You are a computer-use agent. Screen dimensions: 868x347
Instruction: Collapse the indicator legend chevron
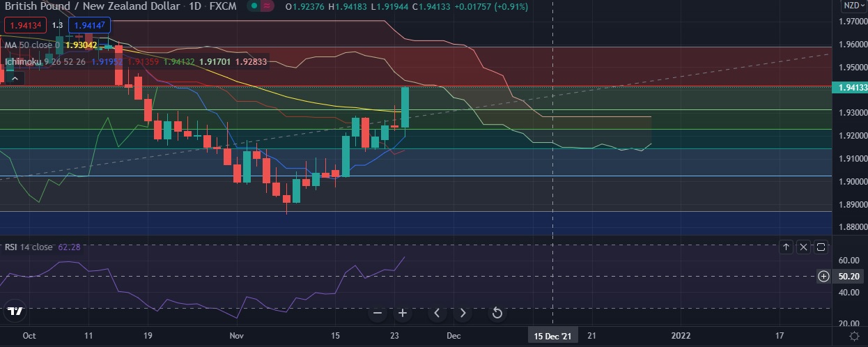pyautogui.click(x=14, y=78)
